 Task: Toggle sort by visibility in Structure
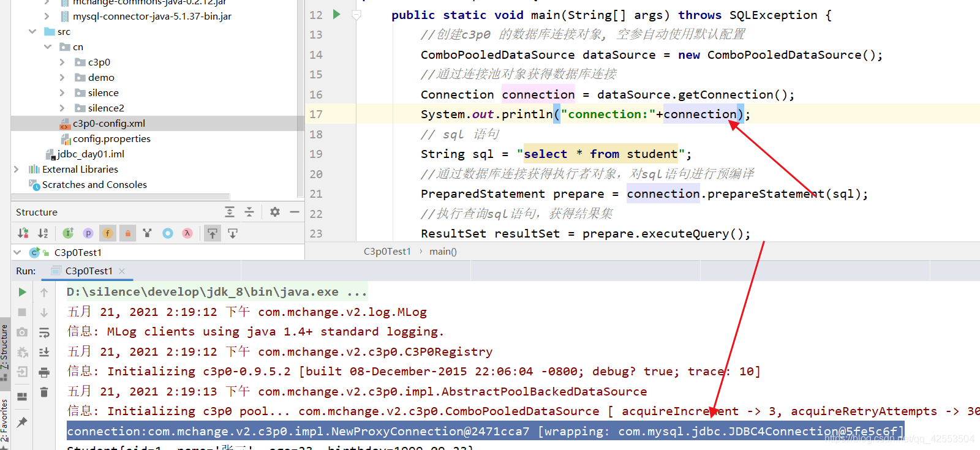(23, 233)
